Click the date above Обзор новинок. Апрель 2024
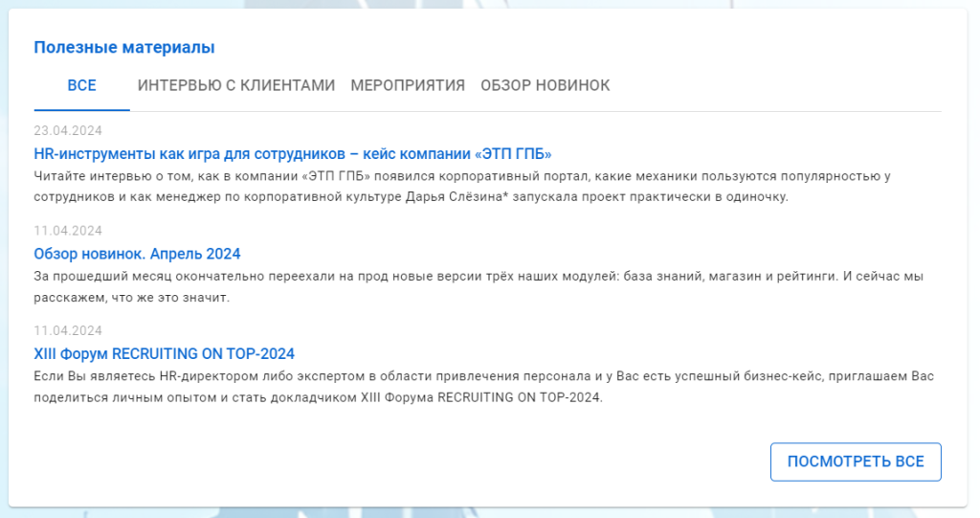This screenshot has height=518, width=980. tap(68, 231)
